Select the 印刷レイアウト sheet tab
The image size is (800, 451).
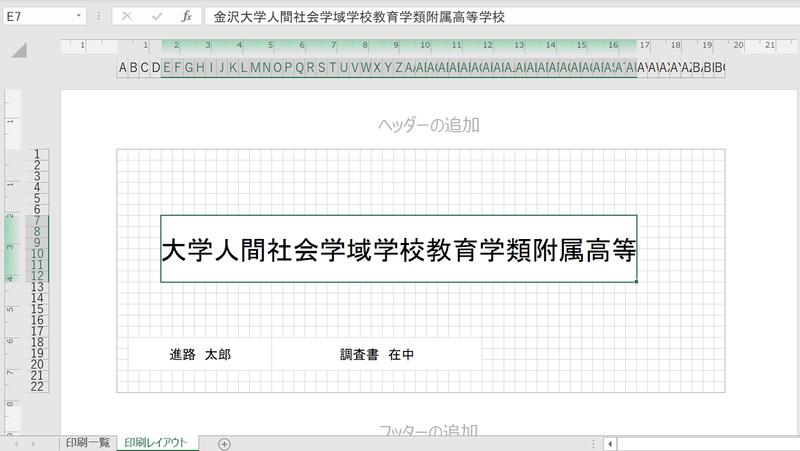pyautogui.click(x=156, y=443)
